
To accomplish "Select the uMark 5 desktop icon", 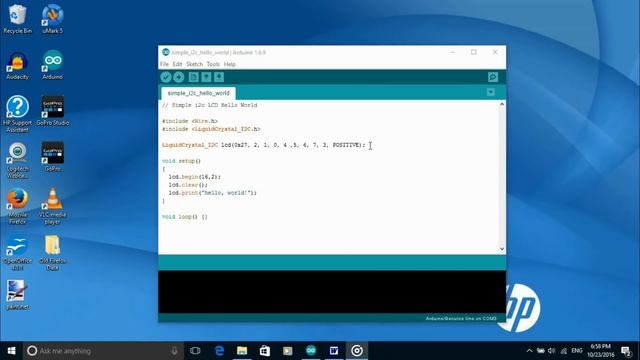I will 52,19.
